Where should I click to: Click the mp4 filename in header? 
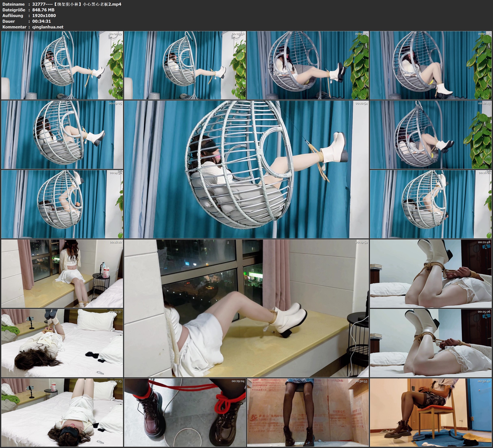coord(77,4)
